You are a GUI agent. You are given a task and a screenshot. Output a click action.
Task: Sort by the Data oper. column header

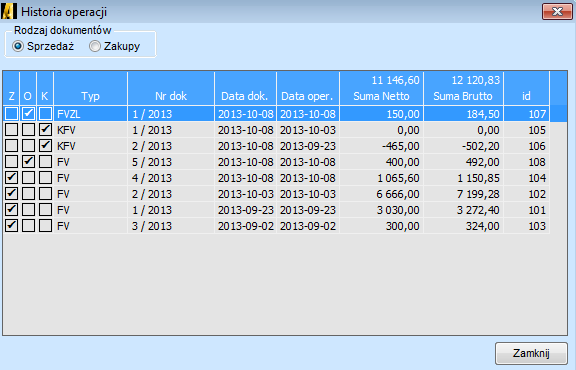coord(308,89)
